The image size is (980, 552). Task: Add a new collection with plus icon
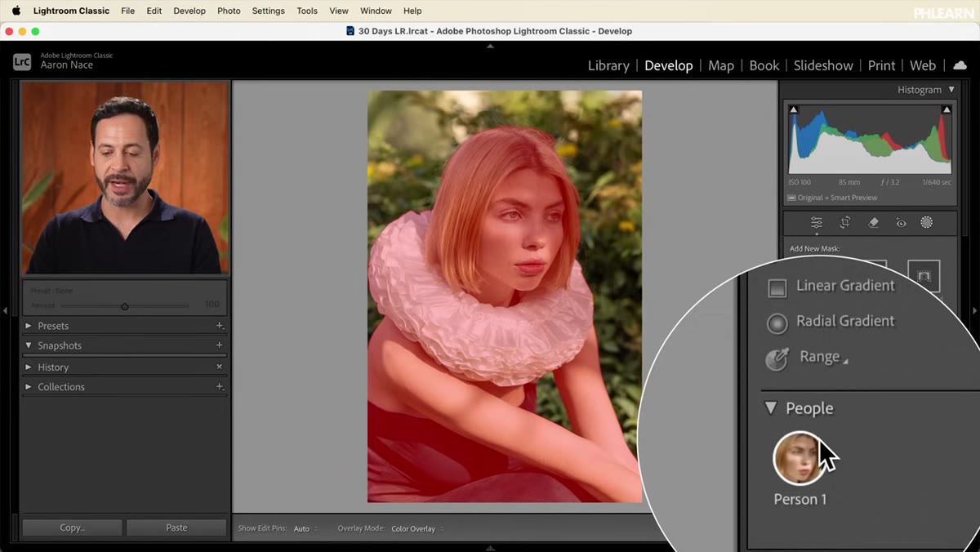pos(219,387)
